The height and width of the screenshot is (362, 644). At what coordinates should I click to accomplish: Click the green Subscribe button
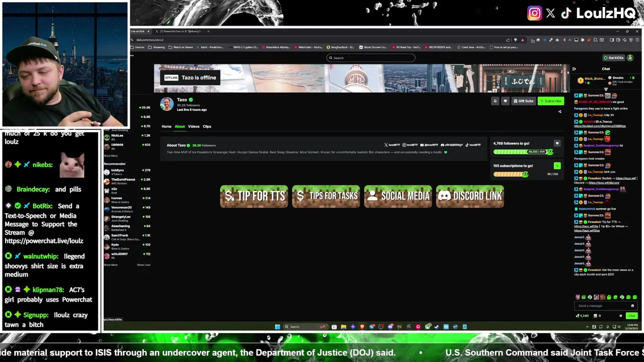(550, 101)
